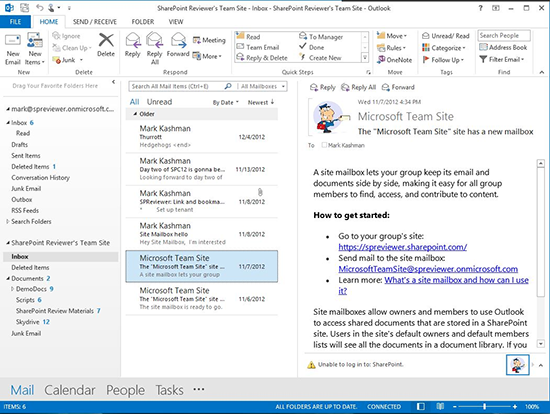Click the sender postman avatar picture
This screenshot has width=550, height=414.
330,117
